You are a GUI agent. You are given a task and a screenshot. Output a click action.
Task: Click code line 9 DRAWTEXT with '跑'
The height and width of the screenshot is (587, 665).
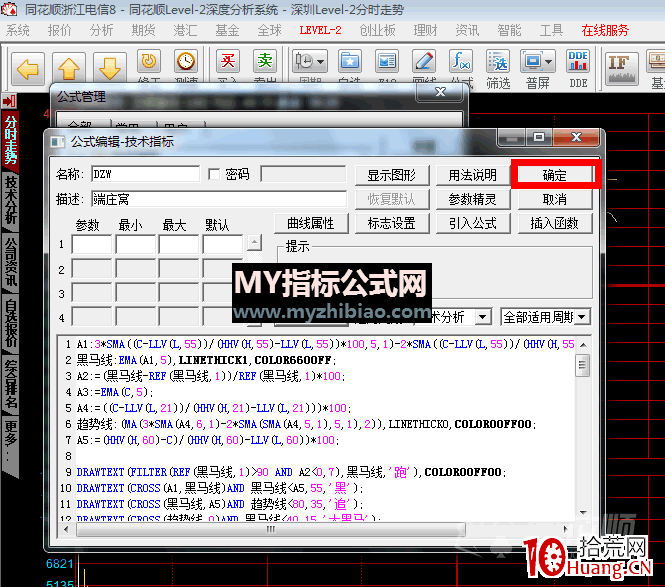pos(291,472)
